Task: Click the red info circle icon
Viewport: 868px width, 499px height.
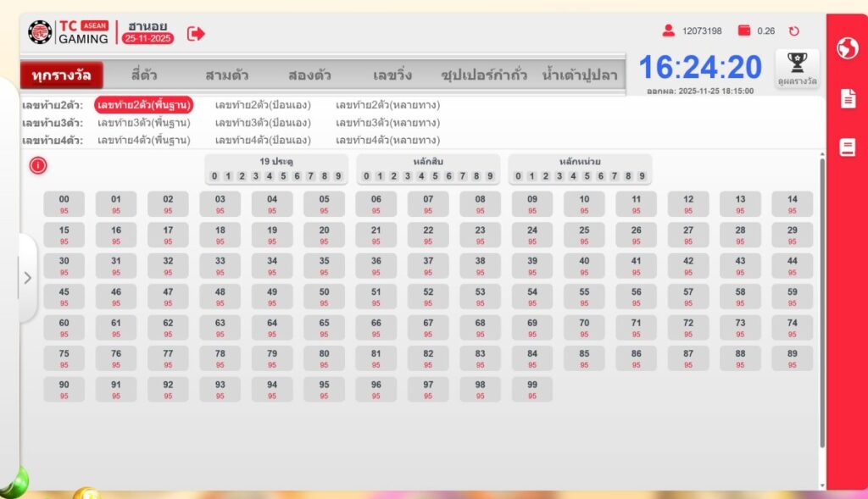Action: point(38,165)
